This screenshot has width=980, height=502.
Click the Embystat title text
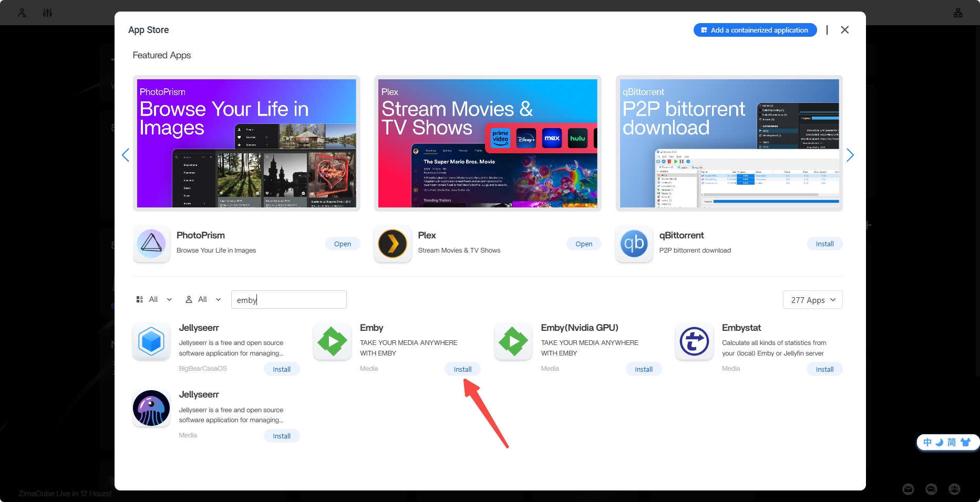coord(741,328)
